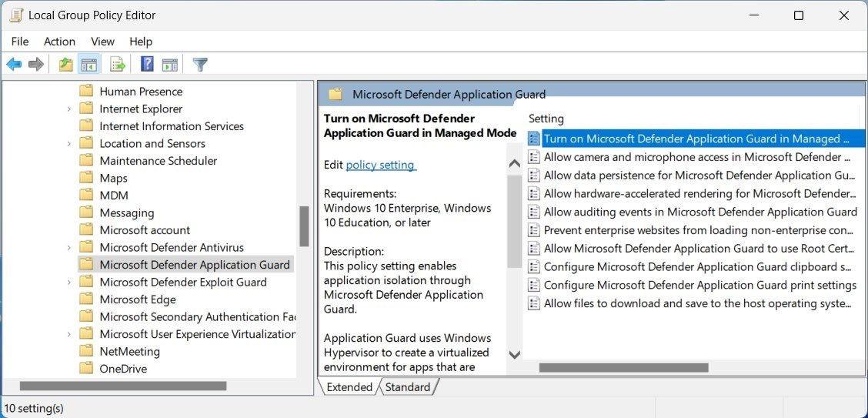The image size is (868, 418).
Task: Click policy icon beside Allow camera and microphone access
Action: [533, 157]
